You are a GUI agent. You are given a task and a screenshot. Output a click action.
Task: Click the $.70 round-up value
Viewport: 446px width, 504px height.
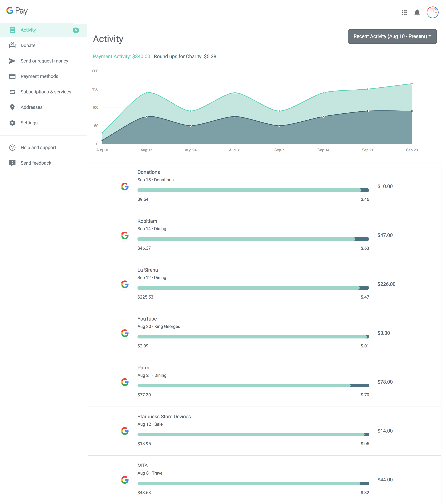point(365,395)
